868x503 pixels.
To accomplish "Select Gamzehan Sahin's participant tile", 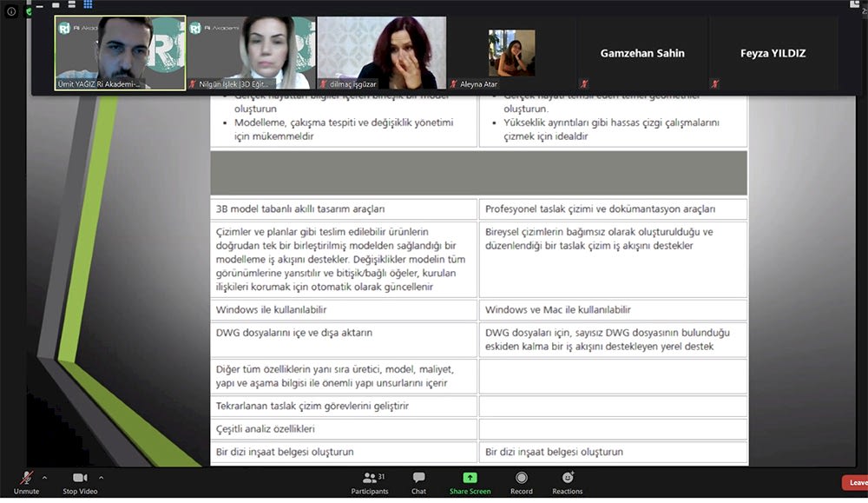I will click(x=642, y=52).
